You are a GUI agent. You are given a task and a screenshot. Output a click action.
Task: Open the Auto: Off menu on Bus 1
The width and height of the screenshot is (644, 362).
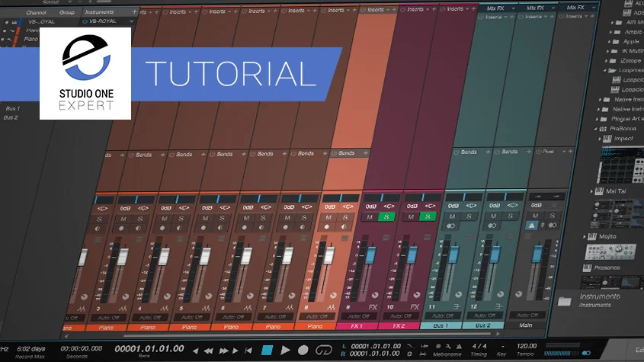click(443, 316)
